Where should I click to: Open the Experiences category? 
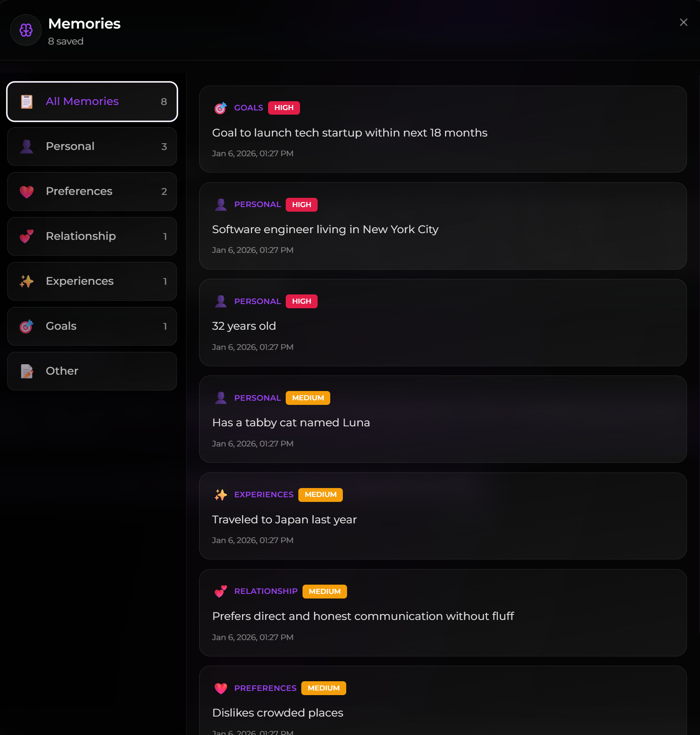coord(92,281)
